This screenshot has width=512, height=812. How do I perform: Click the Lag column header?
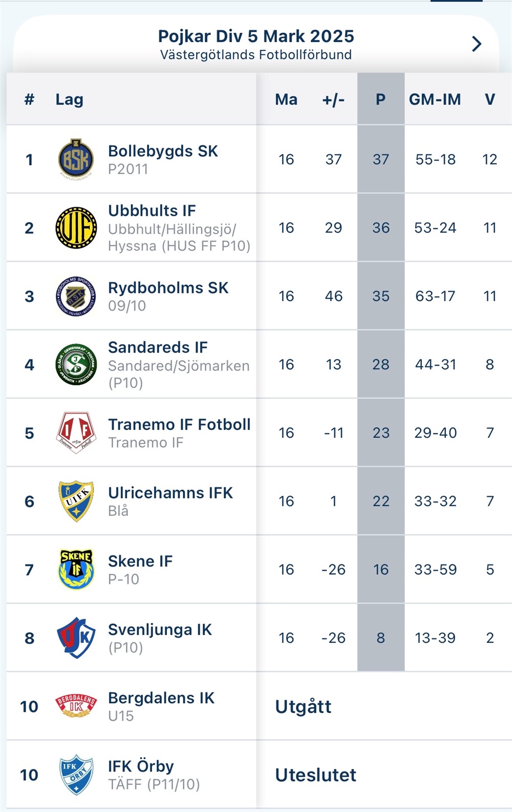point(69,99)
